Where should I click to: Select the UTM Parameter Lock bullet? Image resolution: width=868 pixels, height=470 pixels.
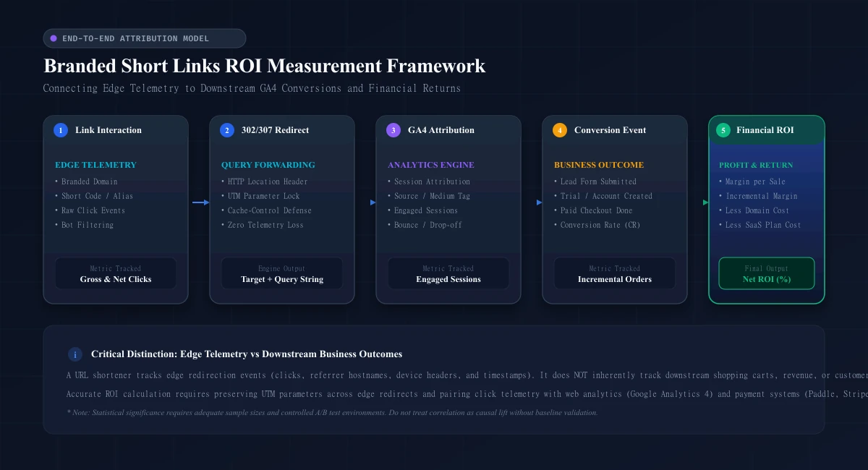click(x=260, y=196)
